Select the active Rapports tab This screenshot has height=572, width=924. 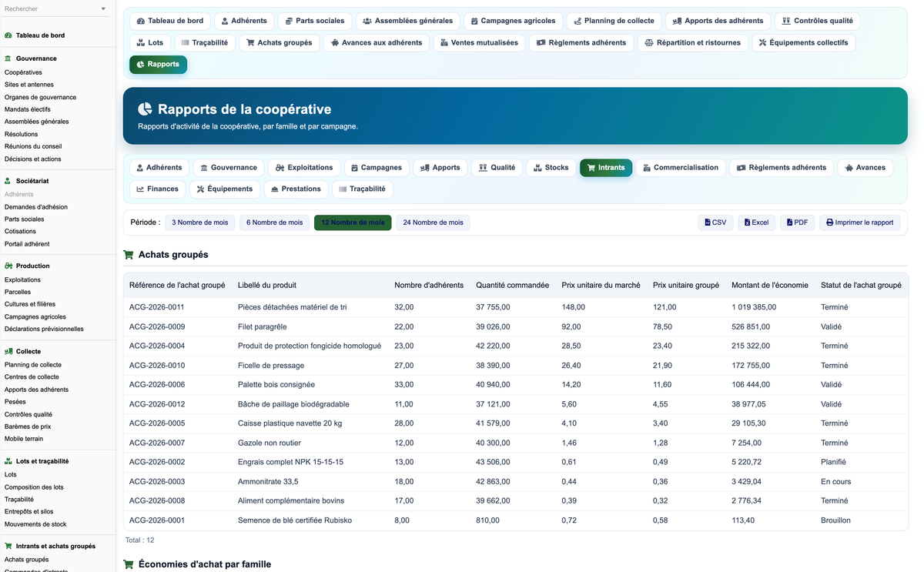point(158,65)
